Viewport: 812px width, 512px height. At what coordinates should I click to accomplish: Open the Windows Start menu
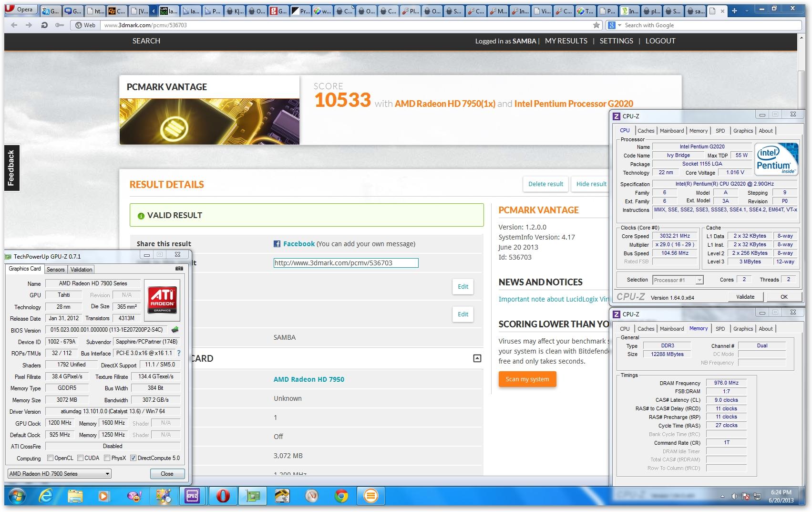tap(17, 496)
